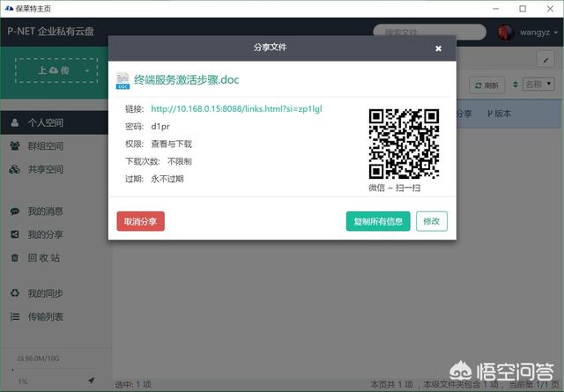Click the group icon for 群组空间
Screen dimensions: 564x392
[x=15, y=145]
